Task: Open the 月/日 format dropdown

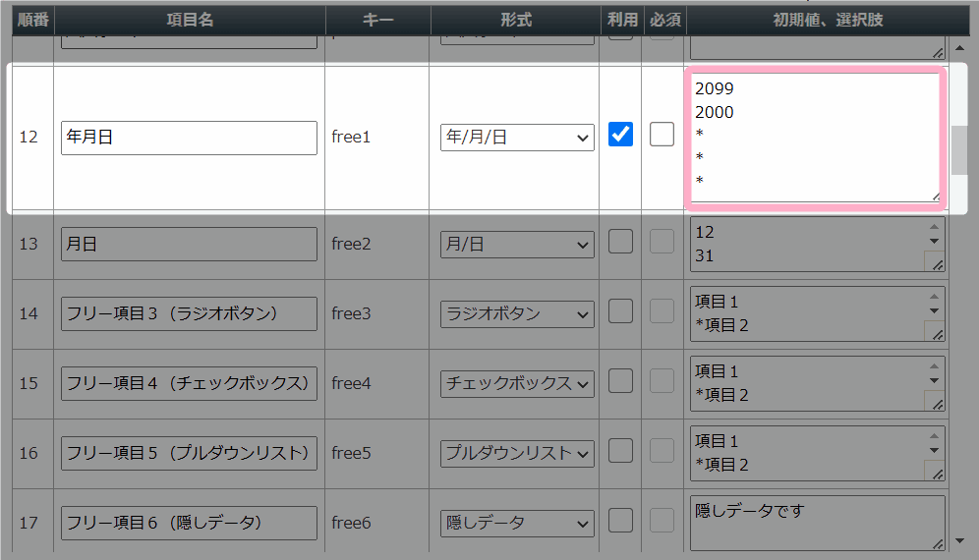Action: (x=517, y=245)
